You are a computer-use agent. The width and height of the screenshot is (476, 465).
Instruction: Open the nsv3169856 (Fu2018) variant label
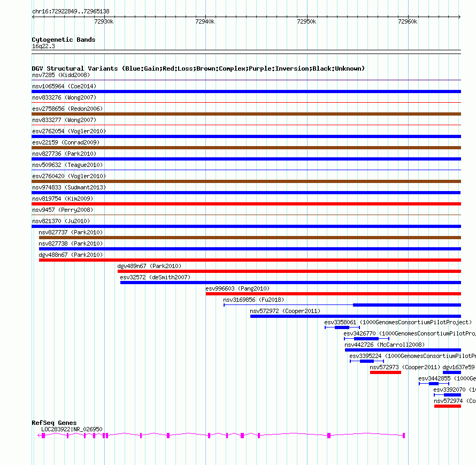pos(254,300)
